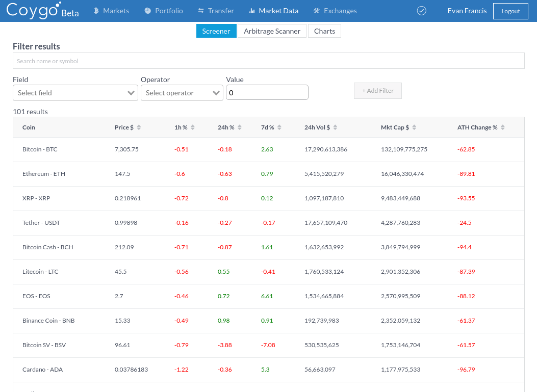Switch to the Screener tab
Viewport: 537px width, 392px height.
point(216,31)
